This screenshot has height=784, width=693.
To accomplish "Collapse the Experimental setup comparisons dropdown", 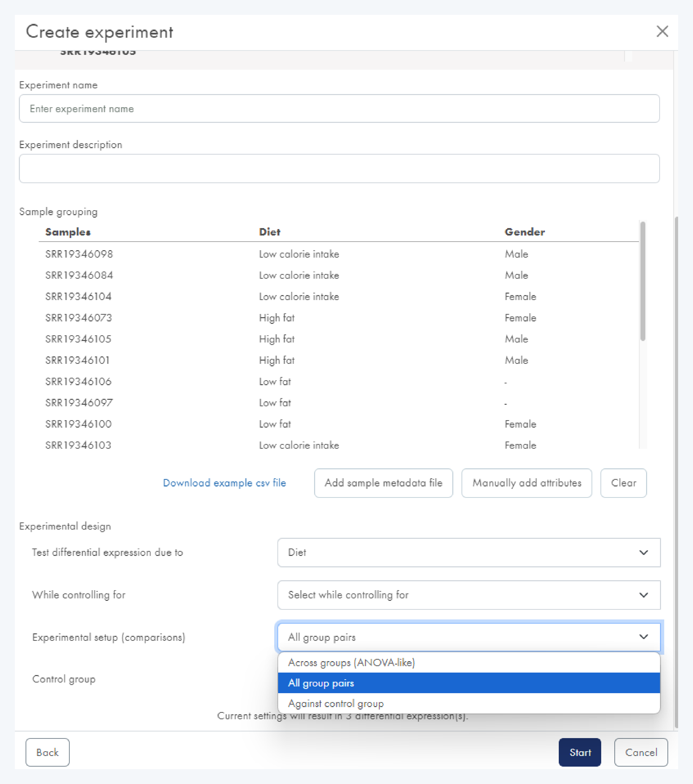I will (468, 637).
